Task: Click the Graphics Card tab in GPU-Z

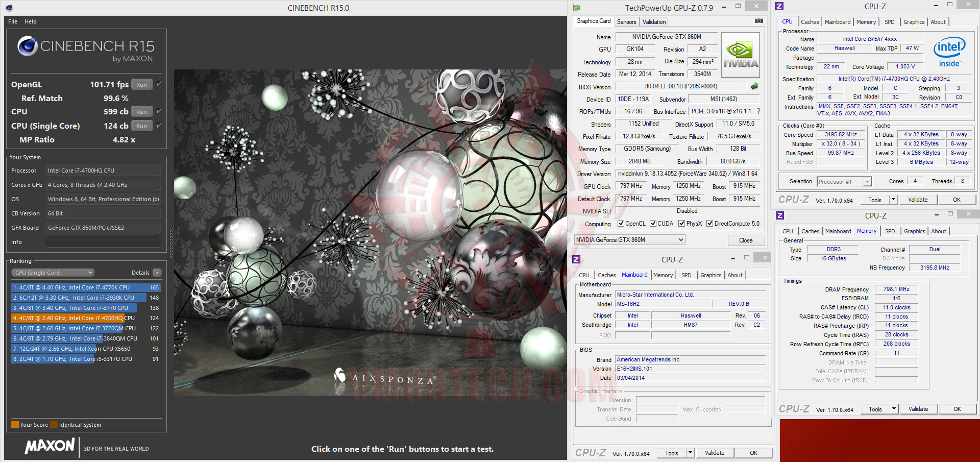Action: point(593,21)
